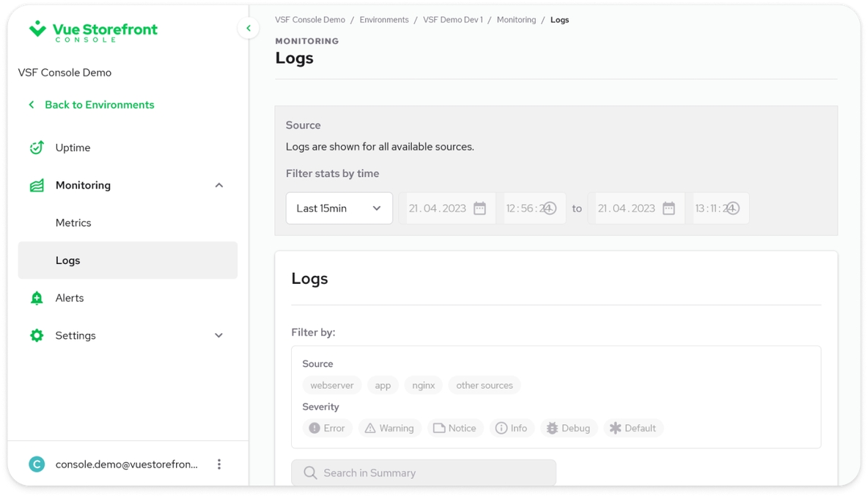The height and width of the screenshot is (496, 868).
Task: Collapse the sidebar with the chevron button
Action: click(x=249, y=29)
